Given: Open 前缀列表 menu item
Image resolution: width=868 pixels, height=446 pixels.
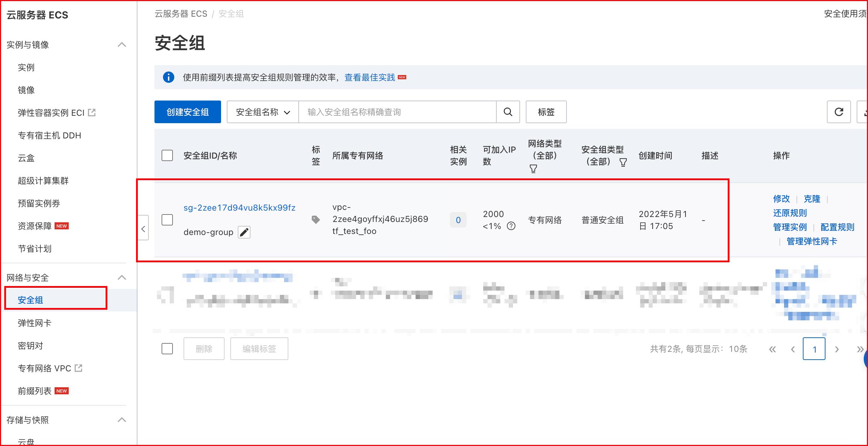Looking at the screenshot, I should [x=35, y=391].
